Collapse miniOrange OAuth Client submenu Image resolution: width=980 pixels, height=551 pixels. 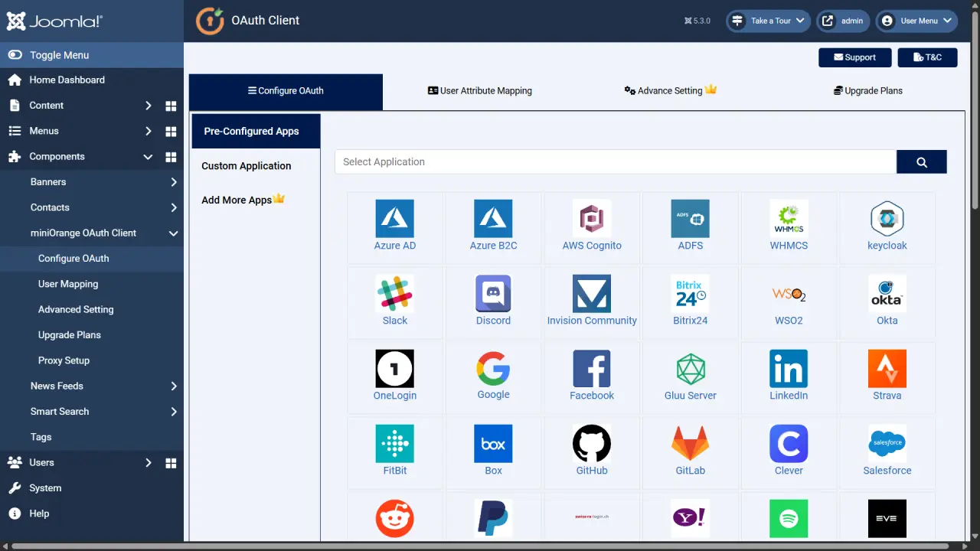174,233
